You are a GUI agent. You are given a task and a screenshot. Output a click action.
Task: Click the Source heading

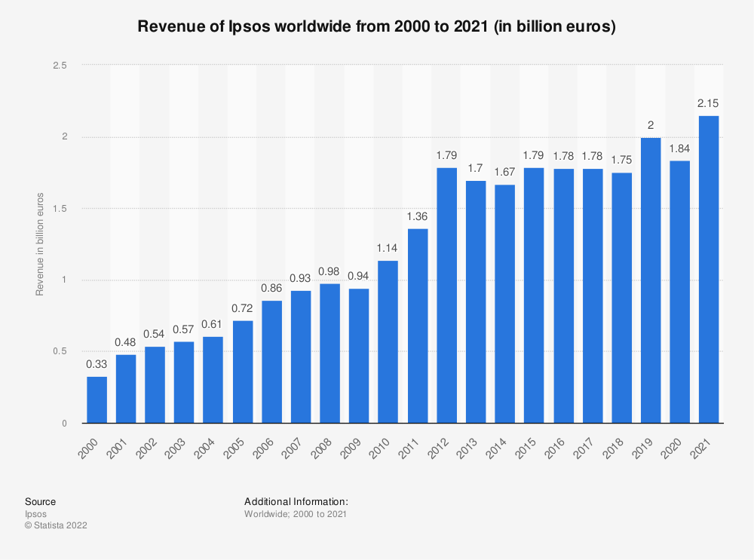pyautogui.click(x=40, y=501)
